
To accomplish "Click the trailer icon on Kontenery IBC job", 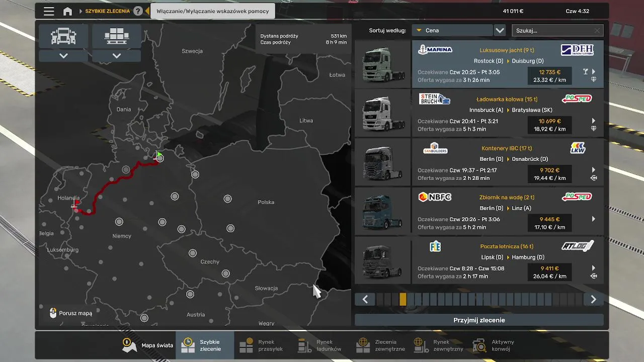I will coord(594,178).
